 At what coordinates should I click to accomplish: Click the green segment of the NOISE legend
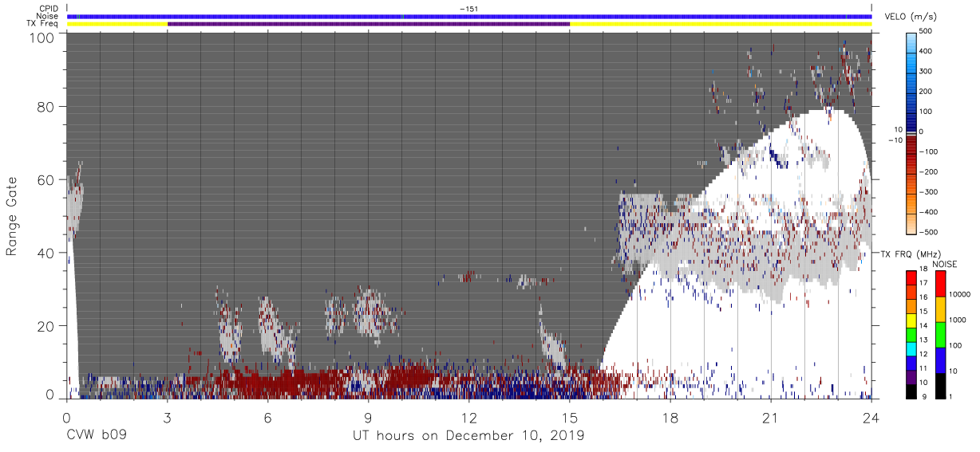[940, 334]
